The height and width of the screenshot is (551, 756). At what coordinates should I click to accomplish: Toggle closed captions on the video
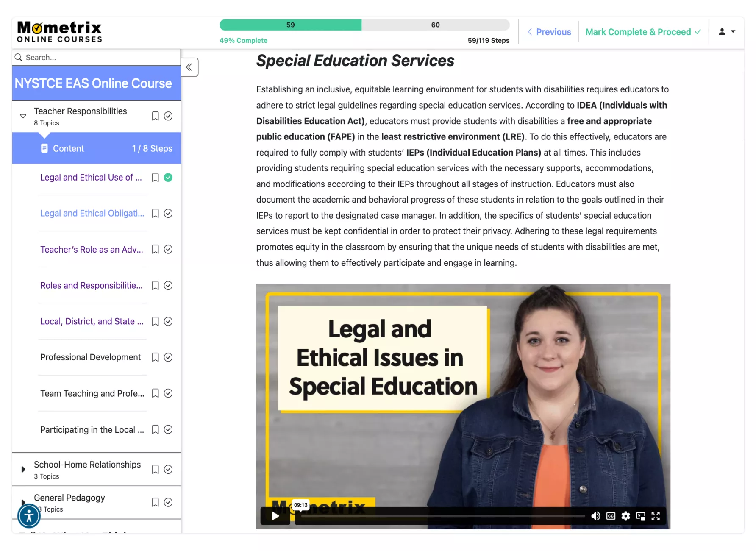pos(611,516)
